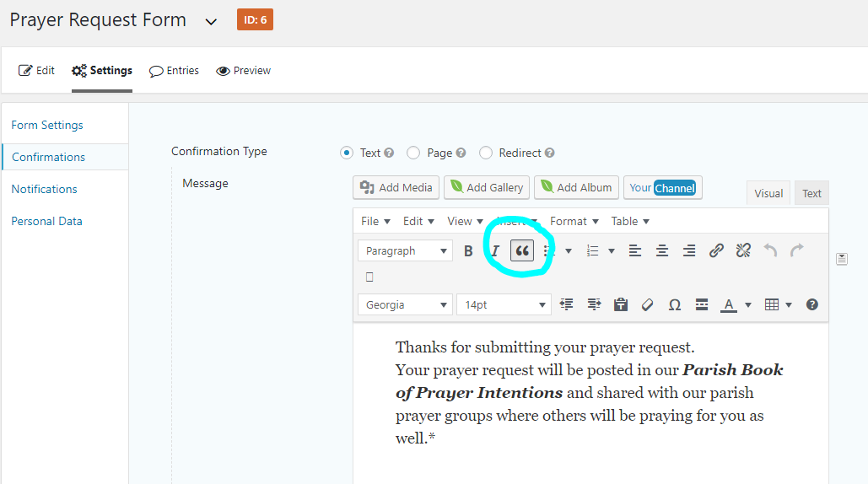868x484 pixels.
Task: Toggle bold formatting in editor toolbar
Action: (468, 250)
